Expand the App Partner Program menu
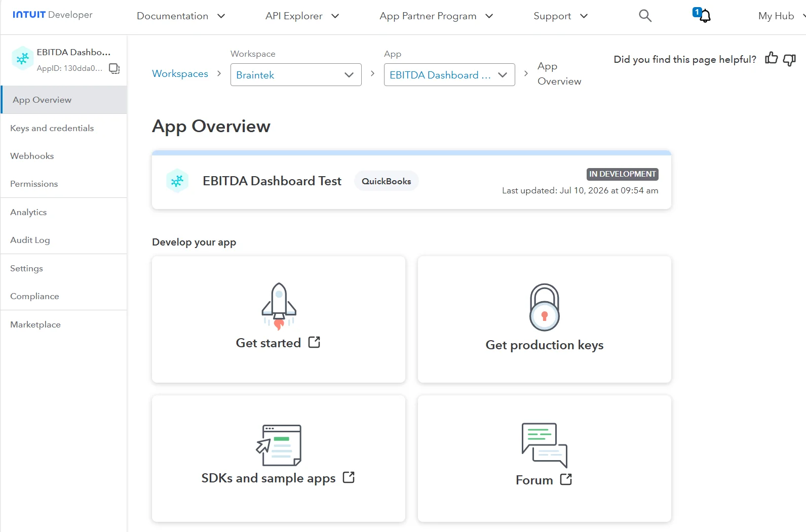Screen dimensions: 806x532 pyautogui.click(x=436, y=16)
